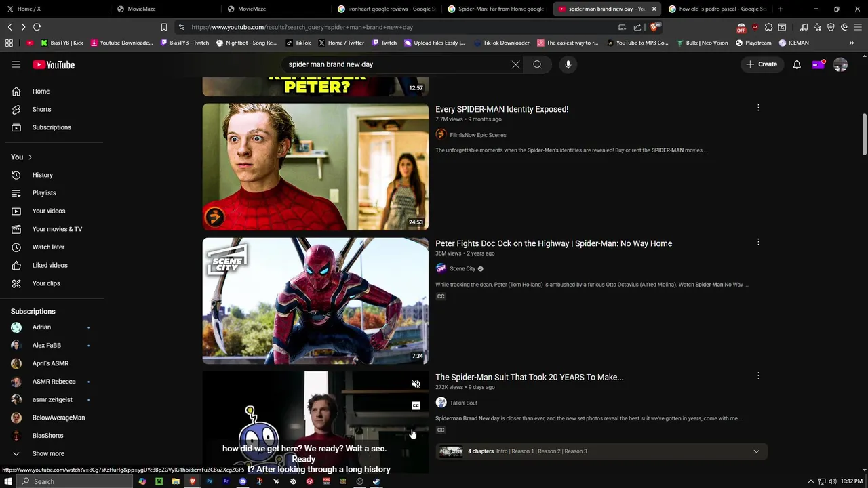Open the Peter Fights Doc Ock title
Screen dimensions: 868x488
point(553,243)
